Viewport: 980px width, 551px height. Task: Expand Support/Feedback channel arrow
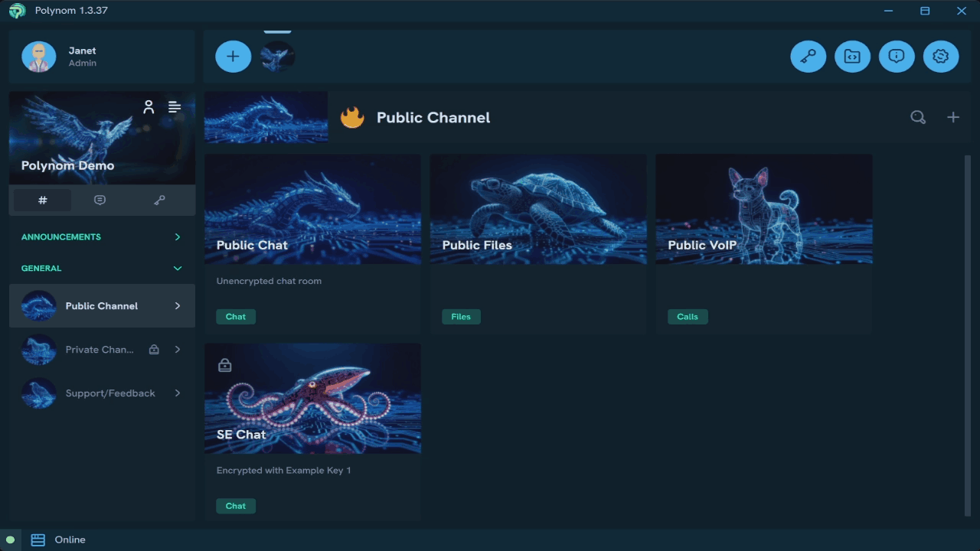[177, 393]
